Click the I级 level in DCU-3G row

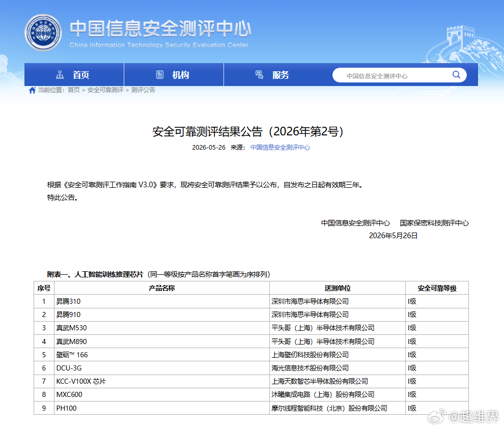point(437,368)
